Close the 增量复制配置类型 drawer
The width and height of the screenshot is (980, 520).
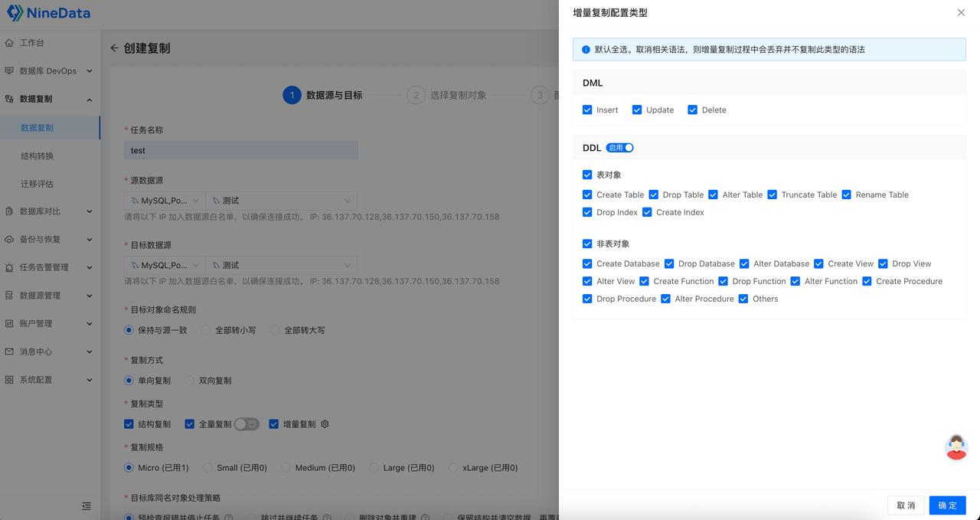click(x=961, y=13)
